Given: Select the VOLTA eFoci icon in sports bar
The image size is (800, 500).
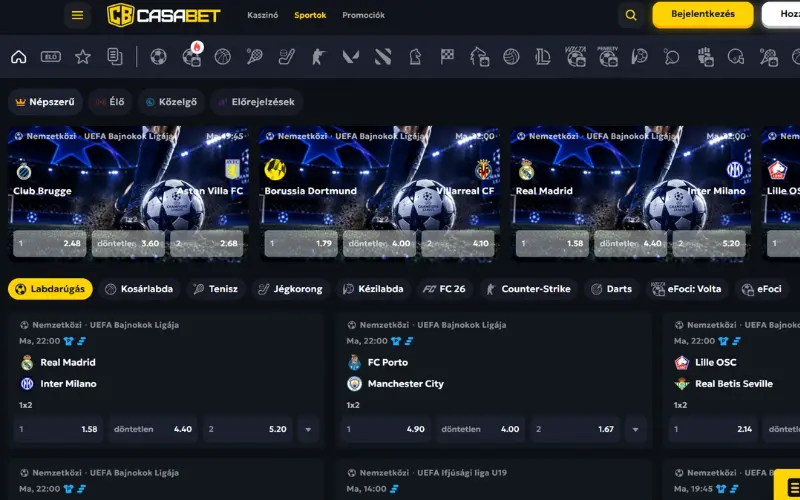Looking at the screenshot, I should tap(576, 56).
